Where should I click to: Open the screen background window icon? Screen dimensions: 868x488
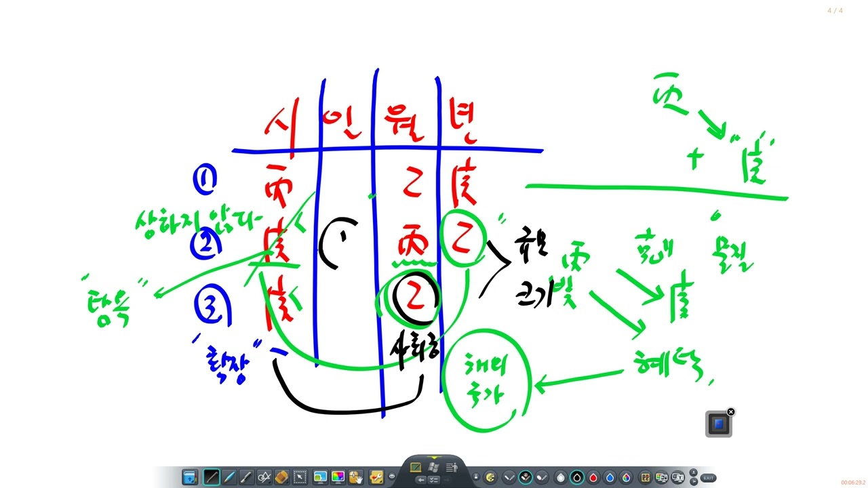pos(320,477)
